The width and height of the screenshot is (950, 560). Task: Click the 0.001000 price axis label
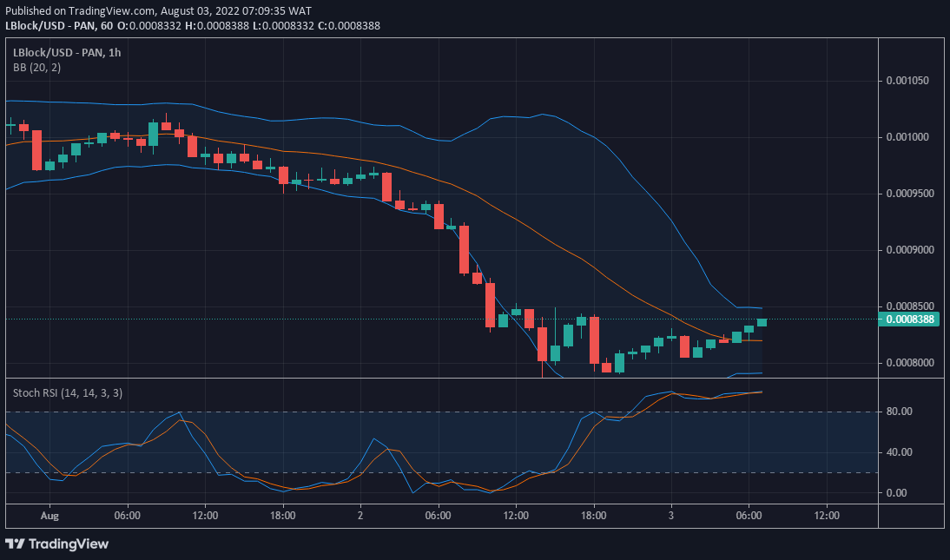click(x=907, y=137)
